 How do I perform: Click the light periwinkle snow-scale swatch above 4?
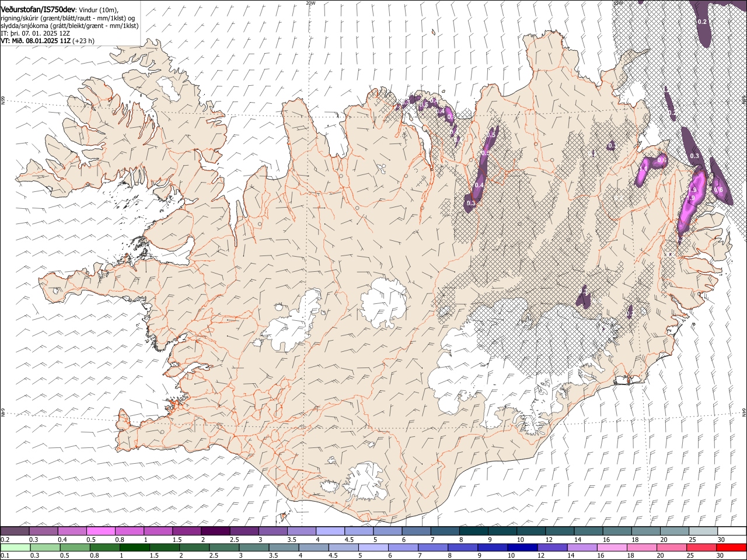pos(330,531)
